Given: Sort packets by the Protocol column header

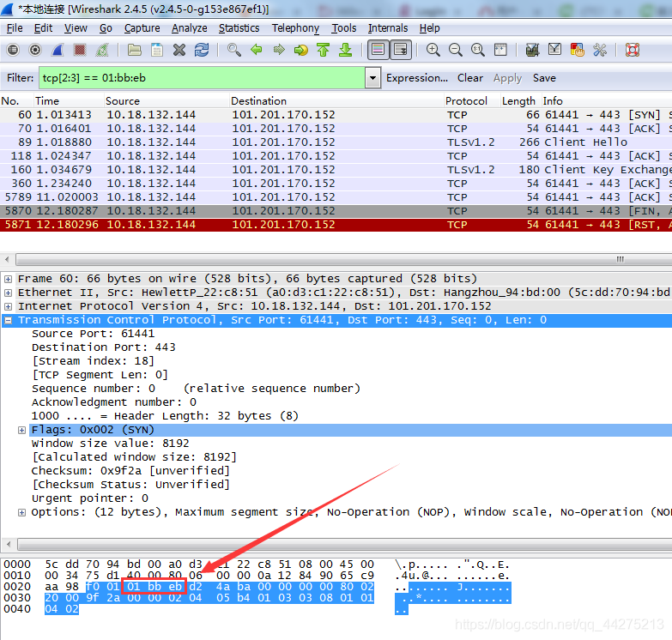Looking at the screenshot, I should tap(471, 101).
